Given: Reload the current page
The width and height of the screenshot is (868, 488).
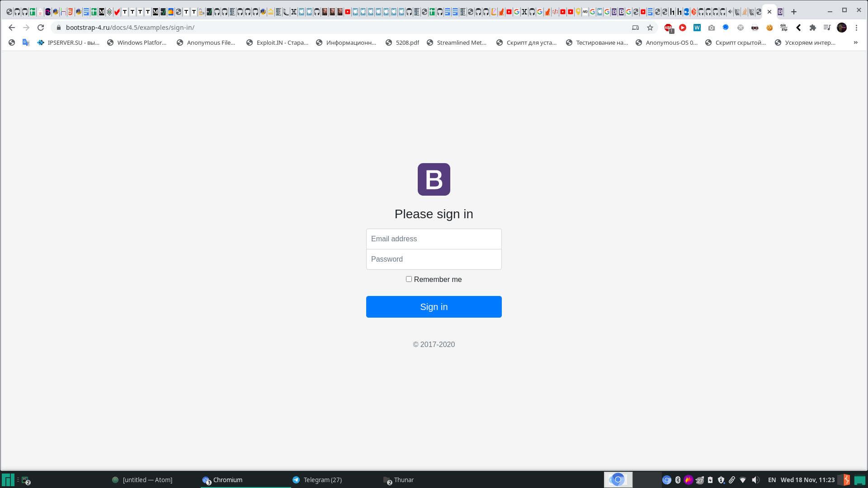Looking at the screenshot, I should tap(41, 28).
